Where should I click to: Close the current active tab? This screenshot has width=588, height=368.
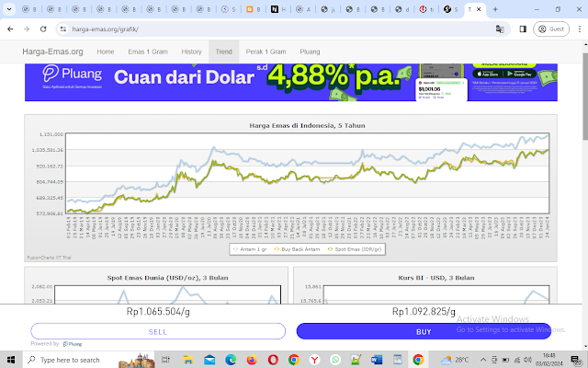pos(479,9)
